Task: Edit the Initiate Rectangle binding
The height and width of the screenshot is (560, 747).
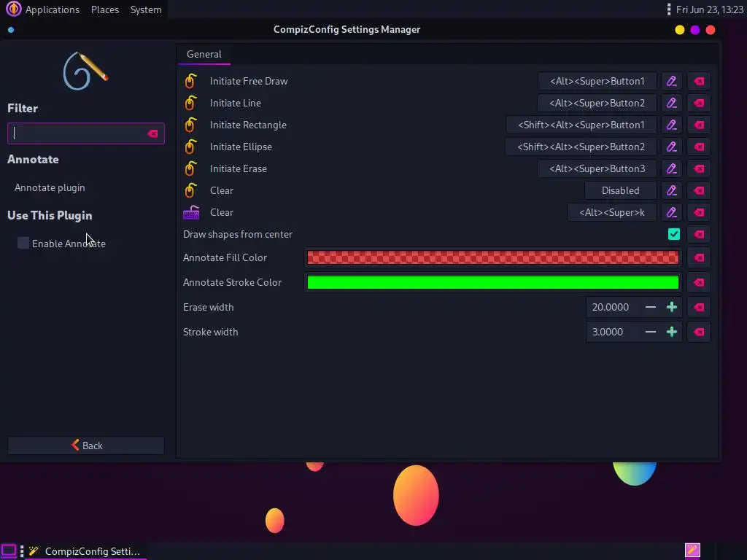Action: coord(672,125)
